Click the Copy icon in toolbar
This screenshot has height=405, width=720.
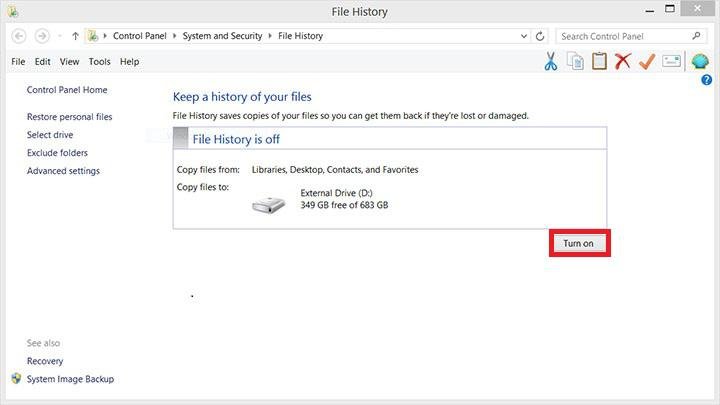click(575, 62)
